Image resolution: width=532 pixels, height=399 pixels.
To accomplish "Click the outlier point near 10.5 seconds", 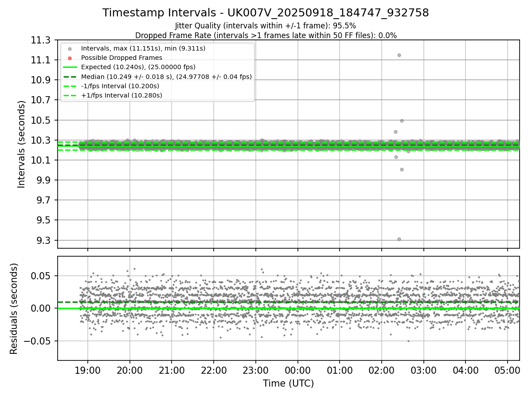I will [402, 121].
